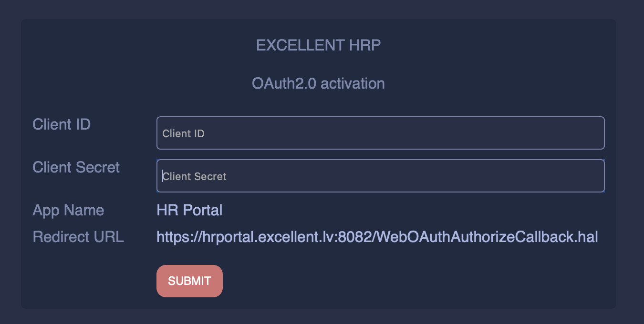Click the word 'Portal' in the app name
Viewport: 644px width, 324px height.
tap(204, 211)
